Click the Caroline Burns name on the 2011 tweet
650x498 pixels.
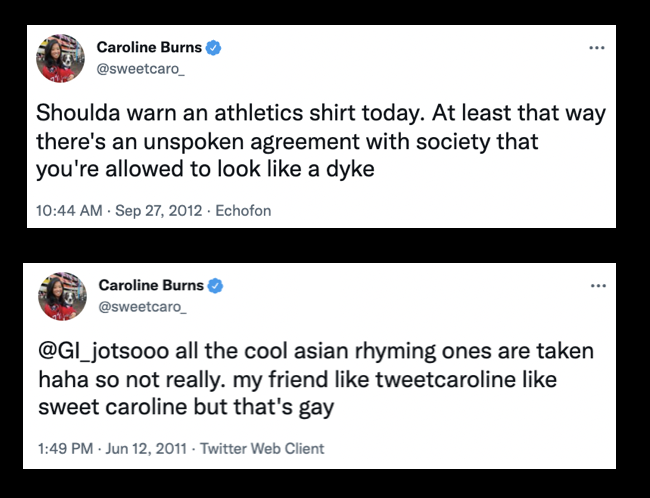coord(151,286)
